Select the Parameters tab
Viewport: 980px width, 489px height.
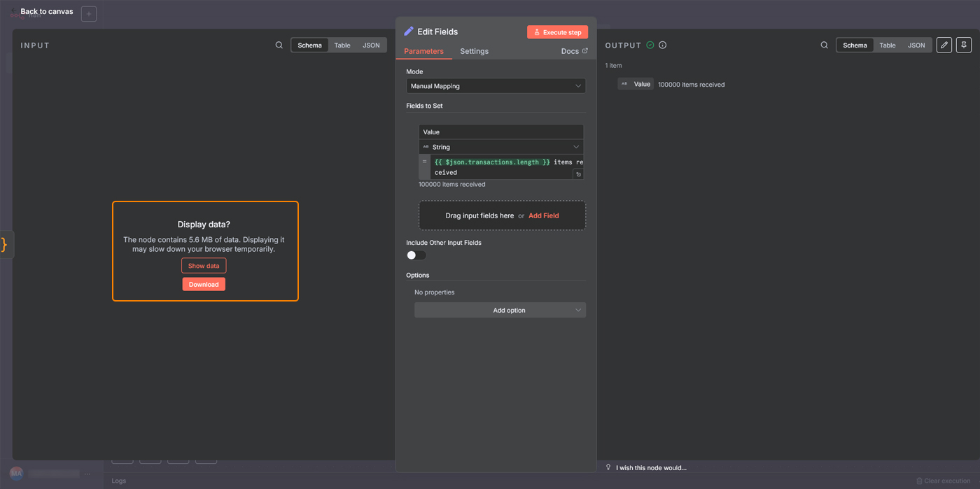(423, 51)
